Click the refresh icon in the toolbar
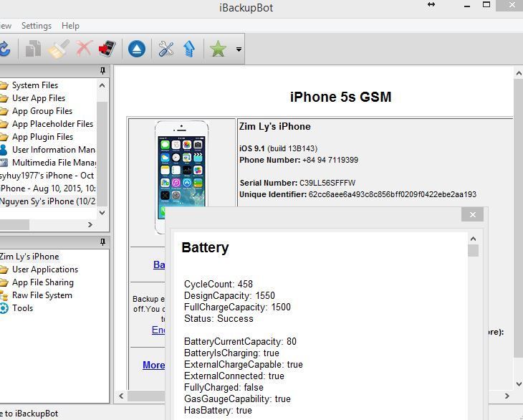Screen dimensions: 523x420 [4, 49]
